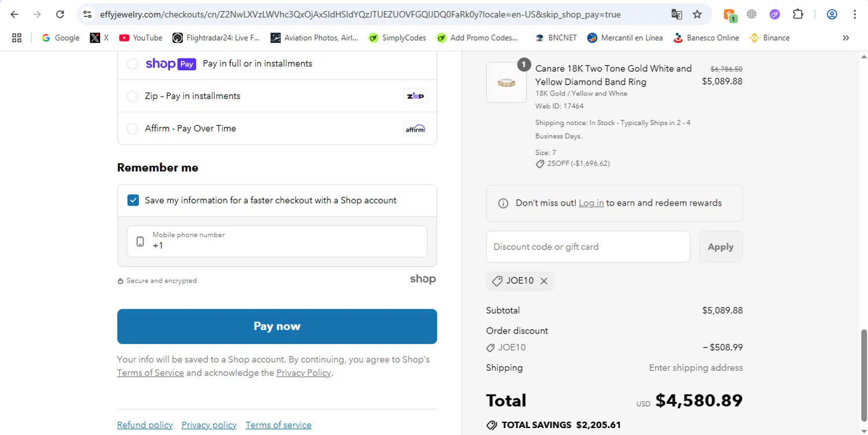Open Add Promo Codes bookmark
The width and height of the screenshot is (868, 435).
(477, 38)
